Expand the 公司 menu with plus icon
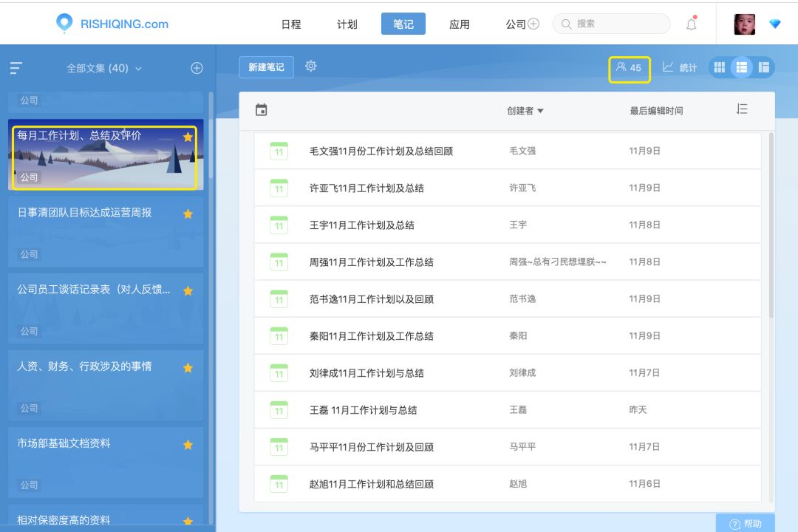This screenshot has height=532, width=798. (534, 23)
